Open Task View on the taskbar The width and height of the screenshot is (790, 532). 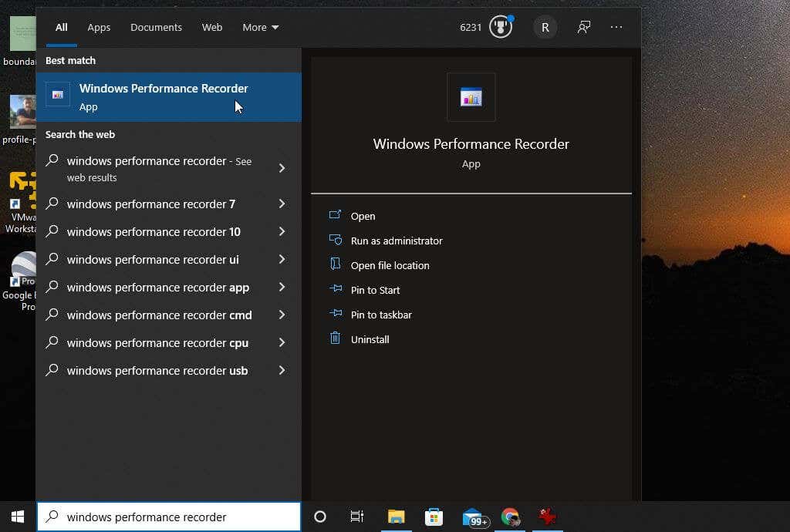tap(356, 517)
